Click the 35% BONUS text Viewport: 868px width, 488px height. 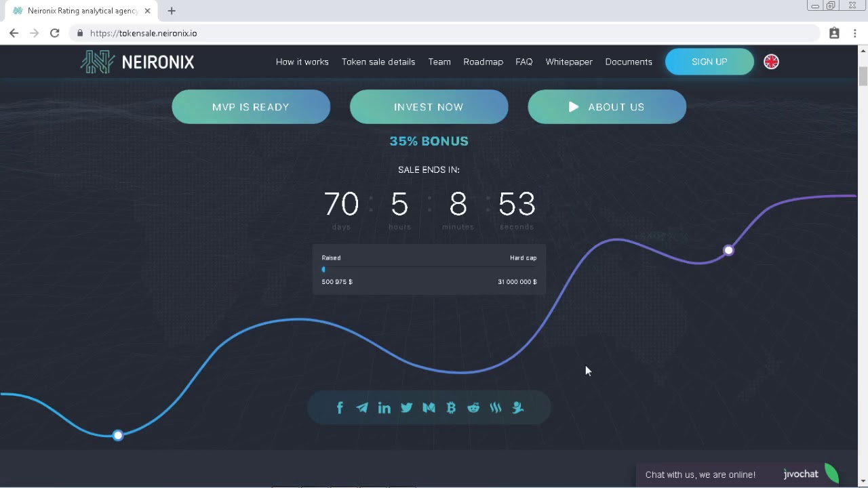(429, 141)
